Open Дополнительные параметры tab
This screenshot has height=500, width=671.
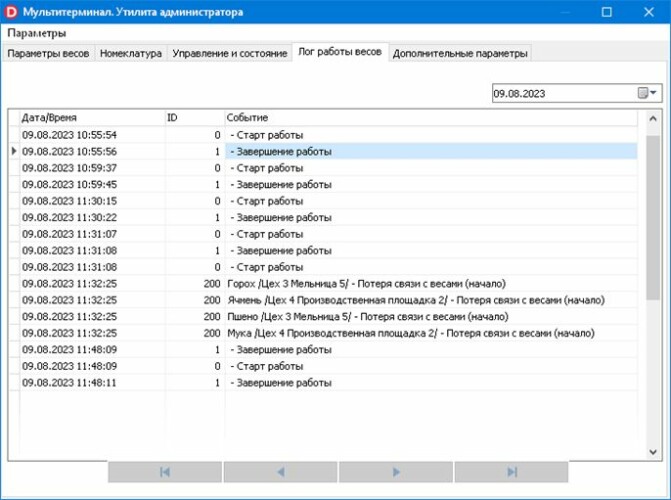[x=459, y=53]
